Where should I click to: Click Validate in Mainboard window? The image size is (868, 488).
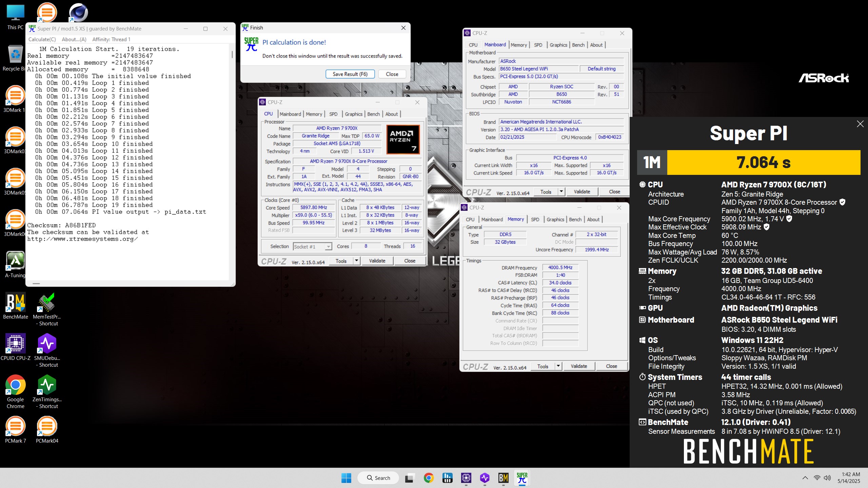click(x=582, y=192)
